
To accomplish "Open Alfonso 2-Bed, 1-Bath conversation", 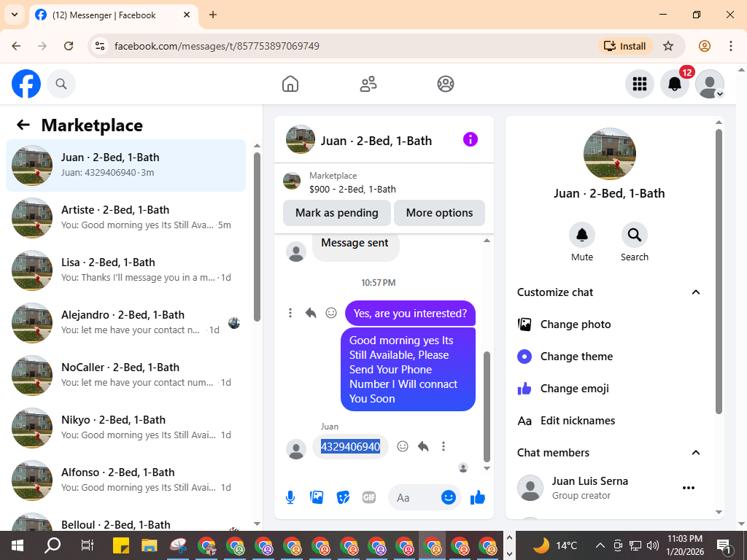I will (x=125, y=480).
